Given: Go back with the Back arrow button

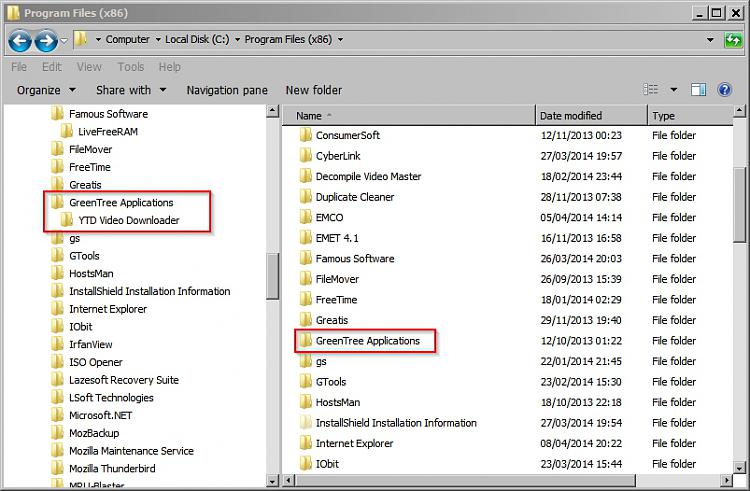Looking at the screenshot, I should coord(20,41).
